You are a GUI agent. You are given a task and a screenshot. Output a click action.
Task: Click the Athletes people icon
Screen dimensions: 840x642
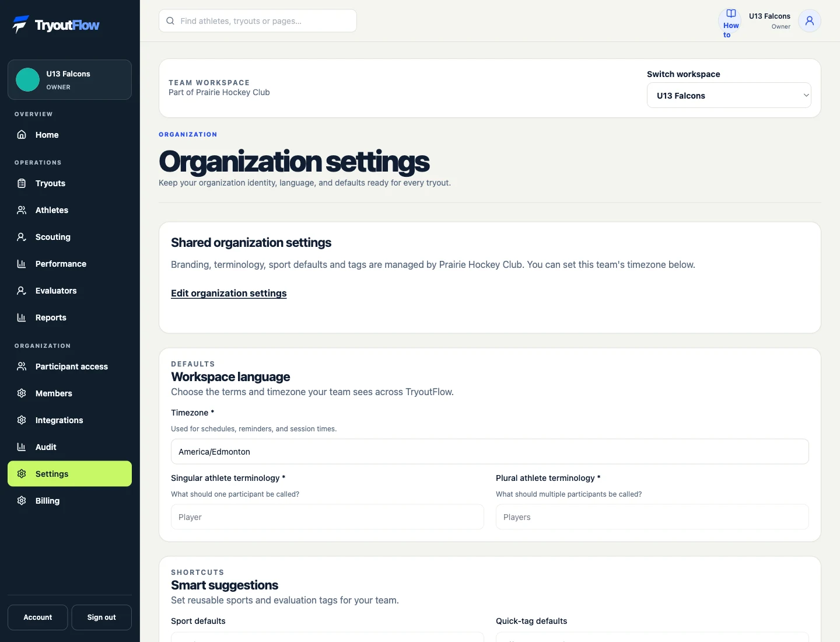click(x=22, y=210)
